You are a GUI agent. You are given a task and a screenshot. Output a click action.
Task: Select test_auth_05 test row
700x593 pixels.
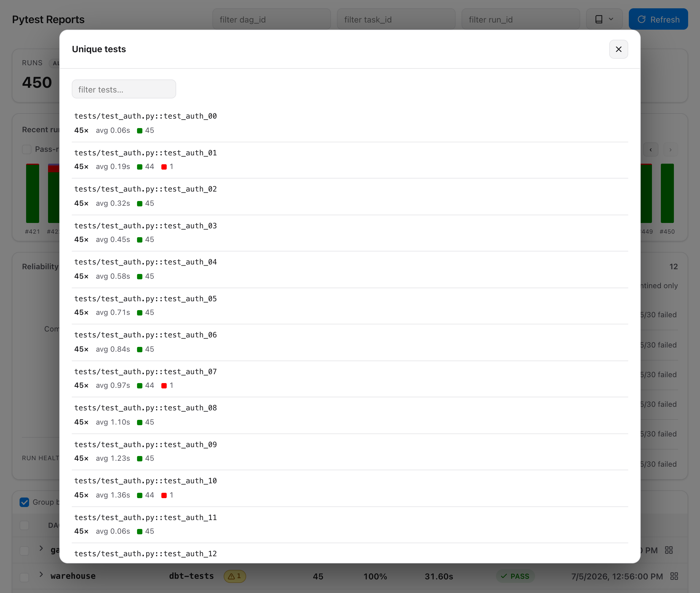tap(350, 306)
